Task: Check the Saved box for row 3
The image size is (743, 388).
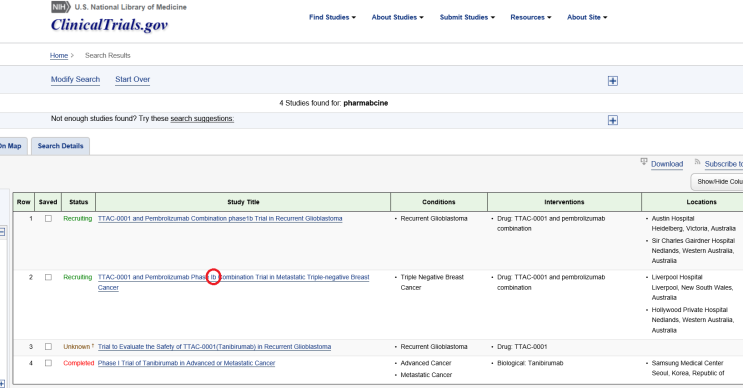Action: (x=48, y=346)
